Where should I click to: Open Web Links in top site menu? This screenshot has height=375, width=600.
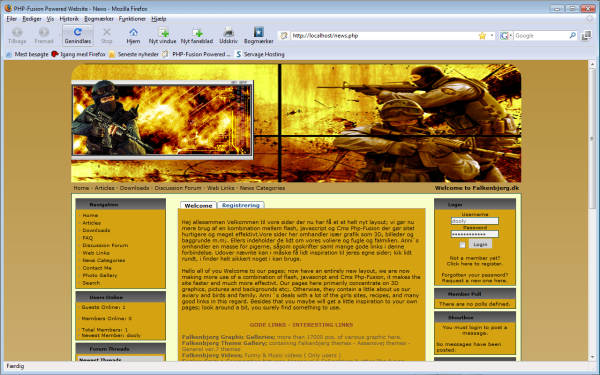[220, 188]
